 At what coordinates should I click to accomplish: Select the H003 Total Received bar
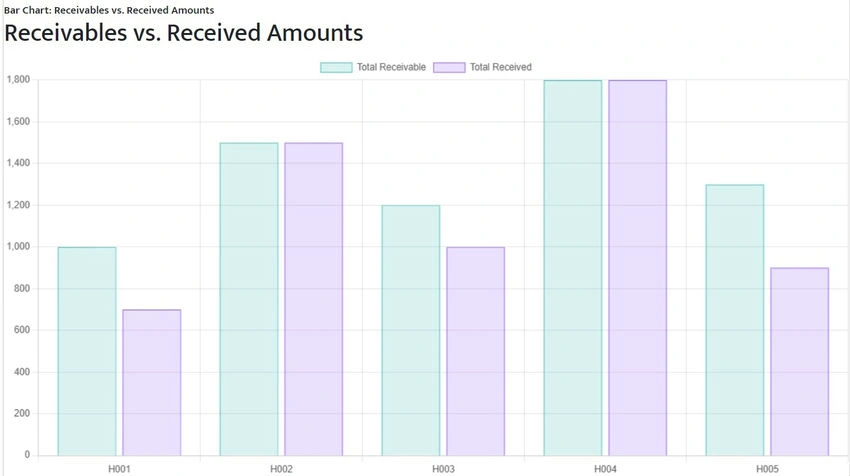click(x=475, y=351)
